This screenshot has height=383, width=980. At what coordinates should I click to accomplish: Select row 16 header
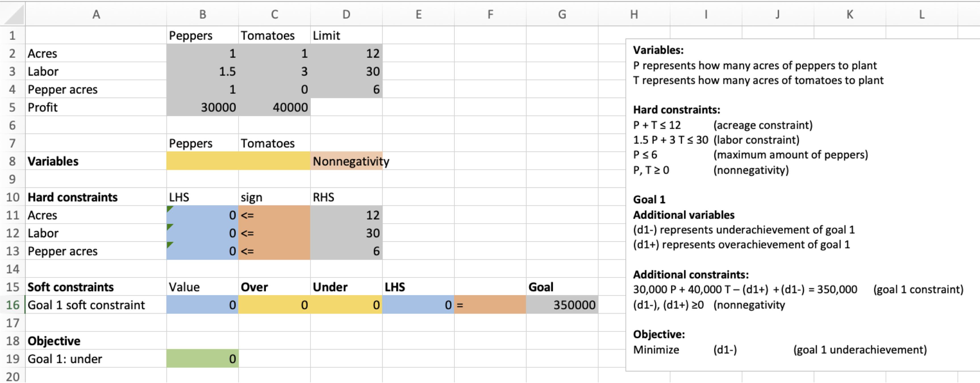12,305
